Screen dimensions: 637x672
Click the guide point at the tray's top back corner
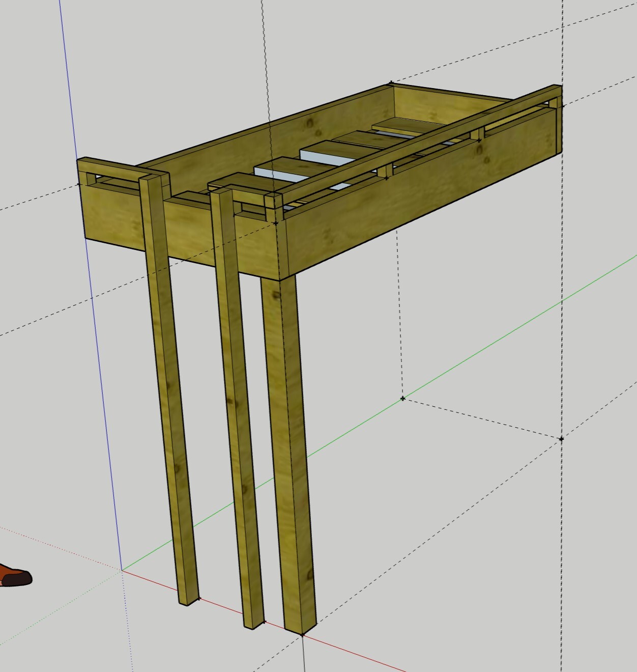(x=391, y=82)
